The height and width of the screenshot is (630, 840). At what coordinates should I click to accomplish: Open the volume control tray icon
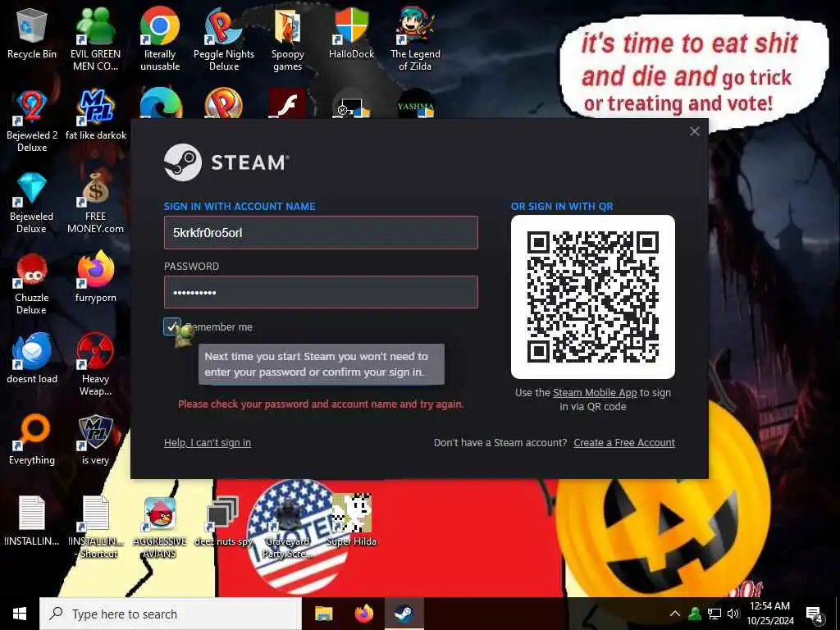point(733,614)
